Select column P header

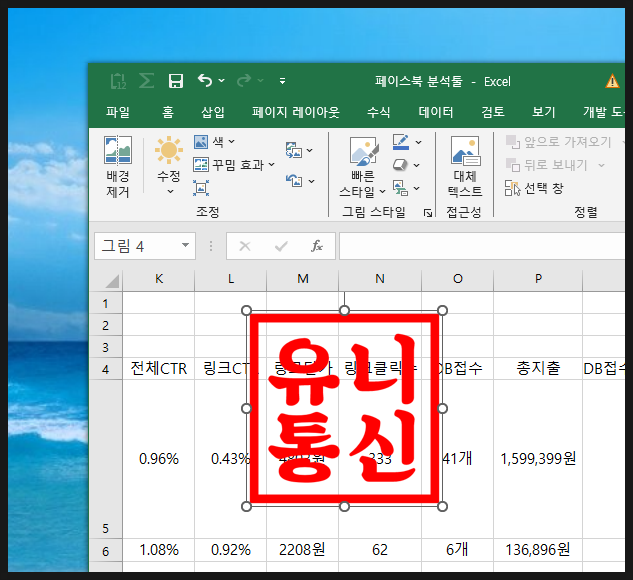538,279
